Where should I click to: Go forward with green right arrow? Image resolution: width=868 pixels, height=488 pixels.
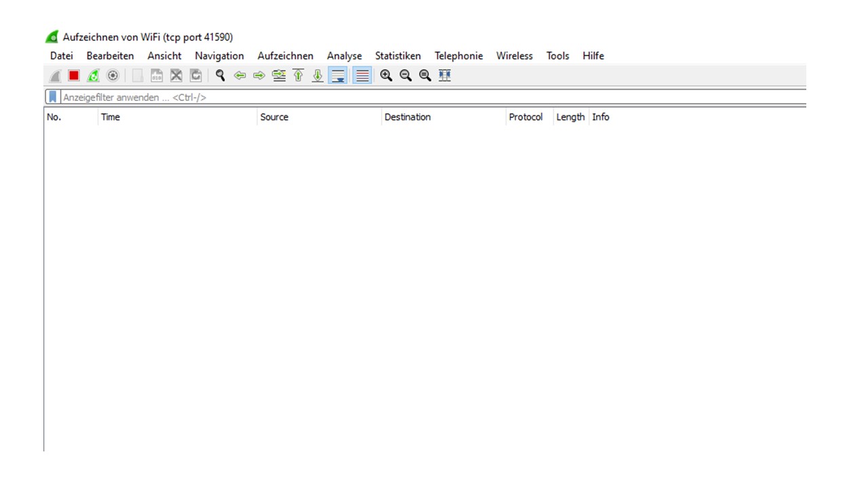point(259,76)
